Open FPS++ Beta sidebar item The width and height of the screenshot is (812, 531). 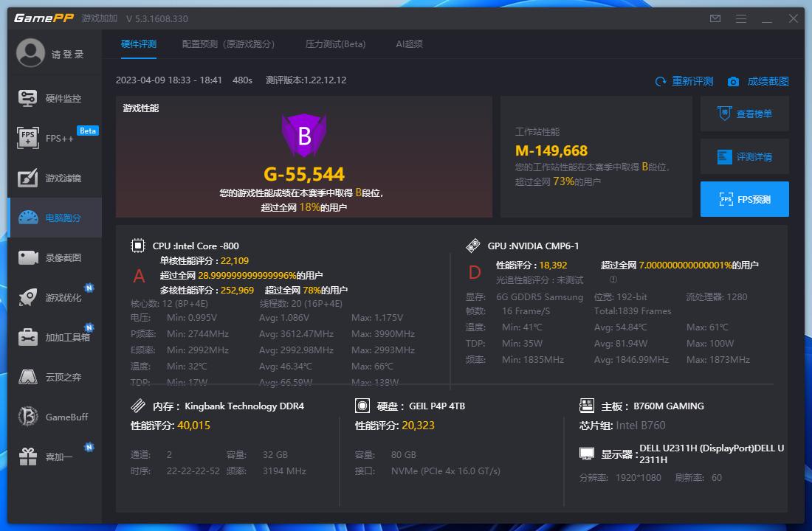click(55, 138)
